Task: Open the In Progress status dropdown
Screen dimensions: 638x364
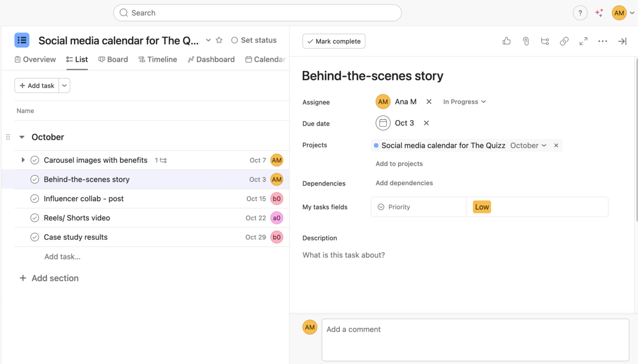Action: coord(464,101)
